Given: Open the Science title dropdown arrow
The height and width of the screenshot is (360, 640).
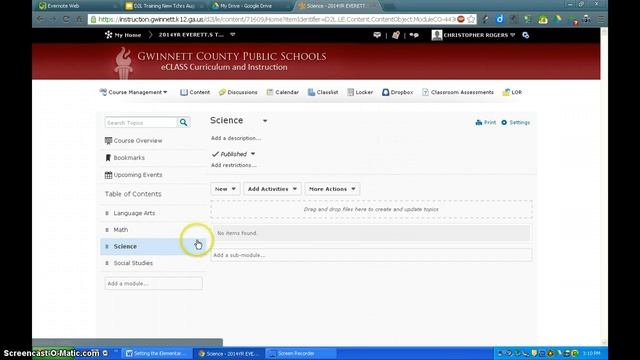Looking at the screenshot, I should [265, 121].
